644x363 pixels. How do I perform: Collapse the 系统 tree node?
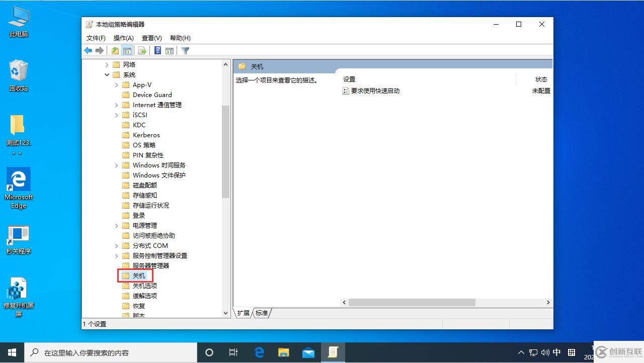pyautogui.click(x=107, y=74)
